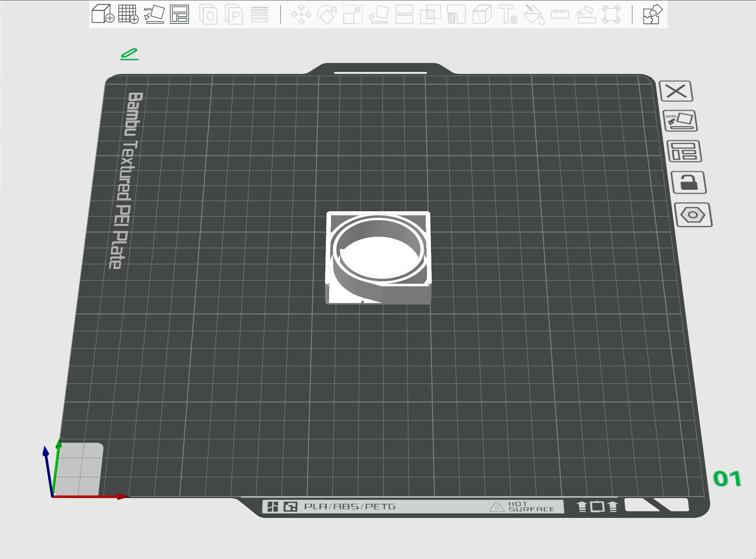756x559 pixels.
Task: Select the Assemble tool
Action: click(x=586, y=14)
